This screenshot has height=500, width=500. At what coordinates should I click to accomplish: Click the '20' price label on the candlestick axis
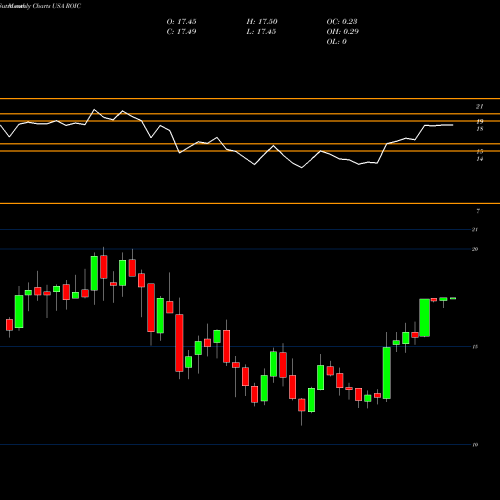tap(475, 249)
